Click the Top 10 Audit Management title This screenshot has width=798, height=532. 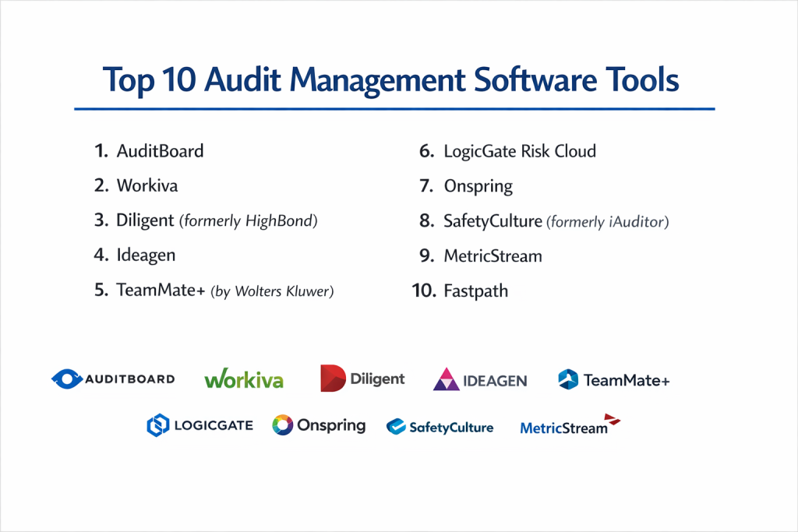coord(391,80)
